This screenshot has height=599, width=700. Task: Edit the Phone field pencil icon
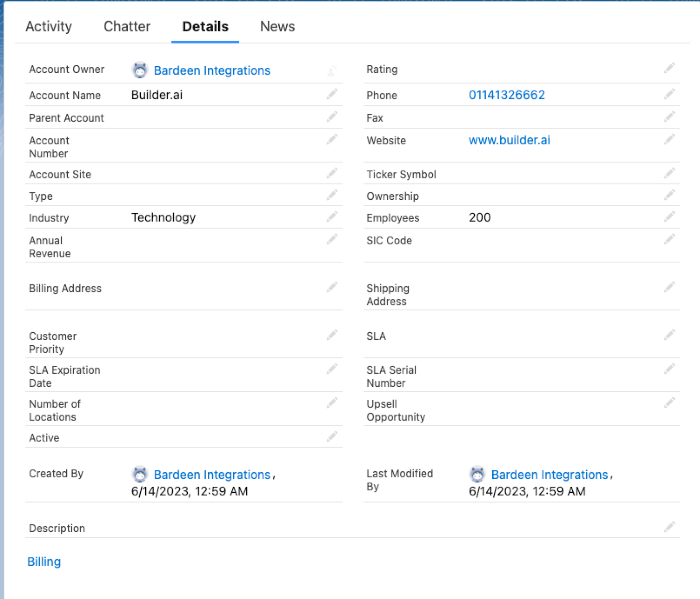click(x=669, y=94)
